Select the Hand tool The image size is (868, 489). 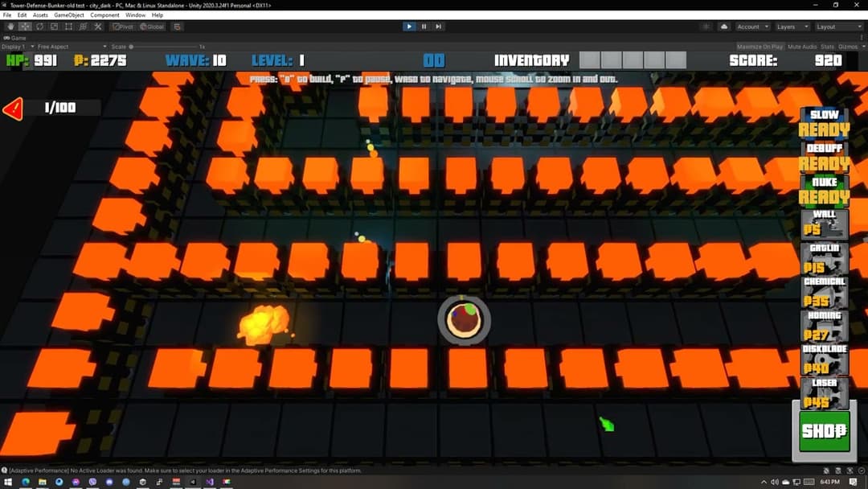10,26
